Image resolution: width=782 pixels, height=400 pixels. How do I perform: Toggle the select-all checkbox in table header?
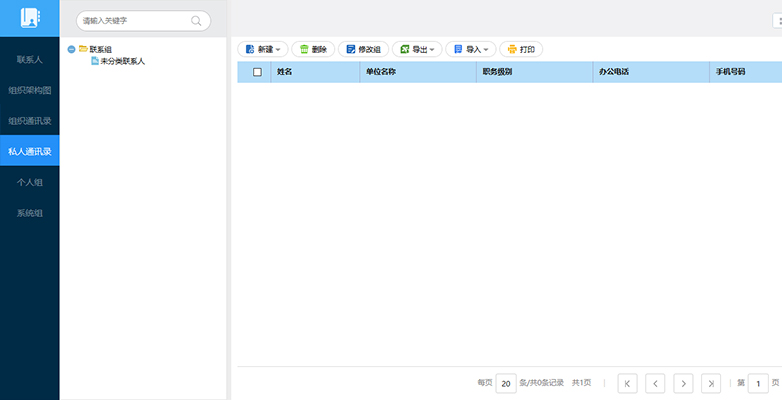(x=257, y=72)
